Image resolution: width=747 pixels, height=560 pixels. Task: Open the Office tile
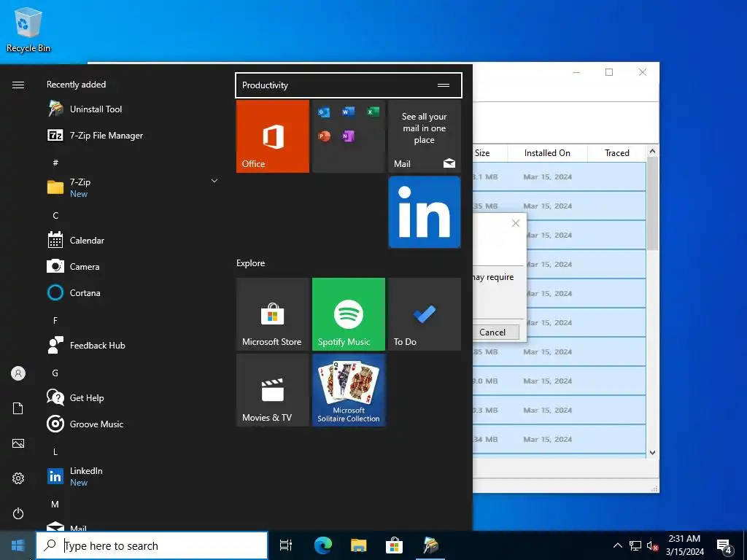[273, 136]
